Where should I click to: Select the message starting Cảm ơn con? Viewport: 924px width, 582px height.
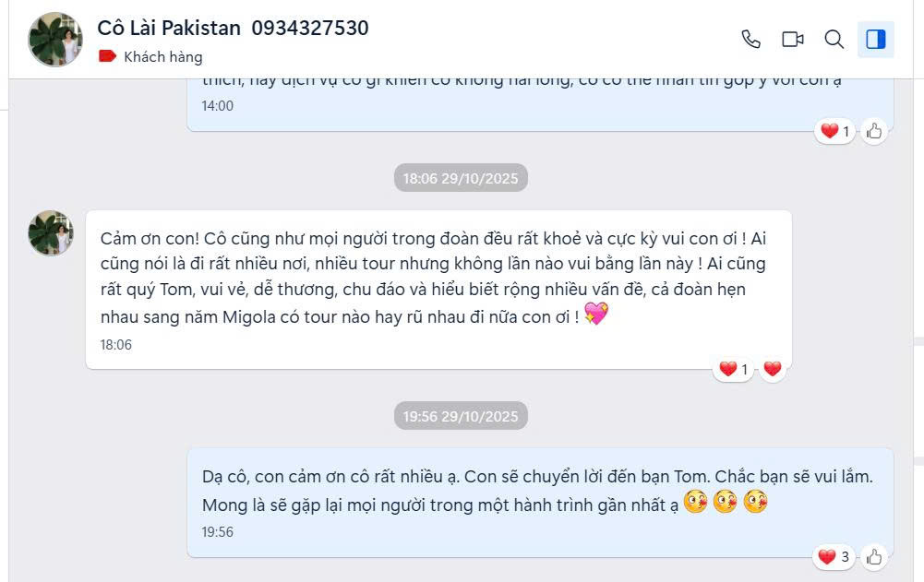click(x=438, y=290)
